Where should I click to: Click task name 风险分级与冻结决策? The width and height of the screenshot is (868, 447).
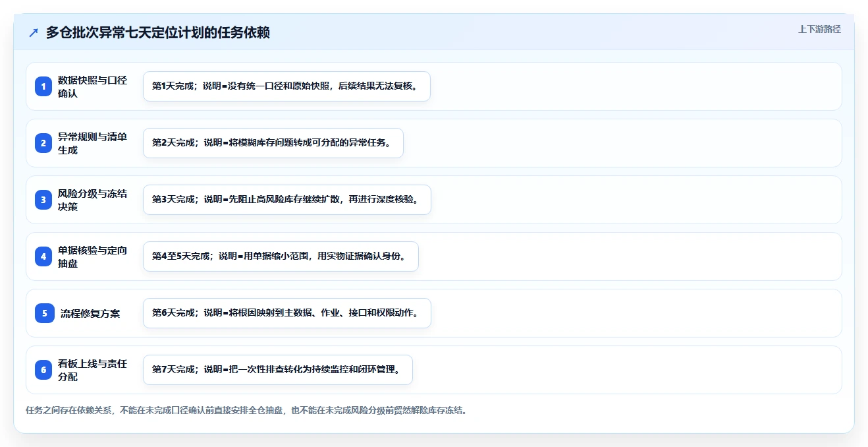pos(92,200)
